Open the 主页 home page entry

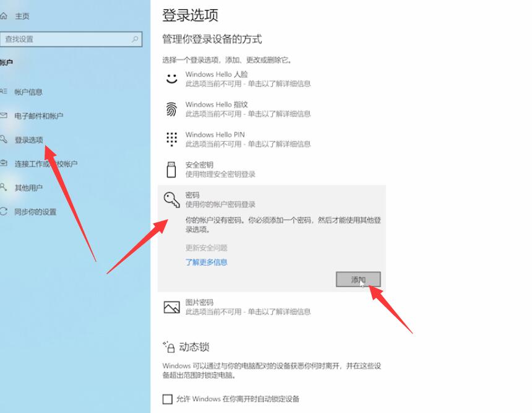tap(22, 16)
